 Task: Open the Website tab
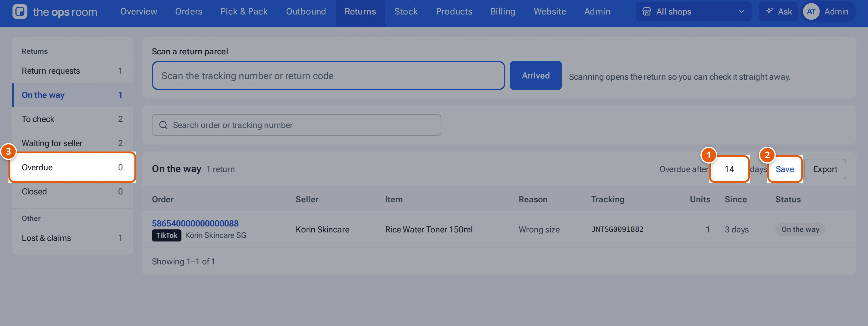(x=549, y=12)
